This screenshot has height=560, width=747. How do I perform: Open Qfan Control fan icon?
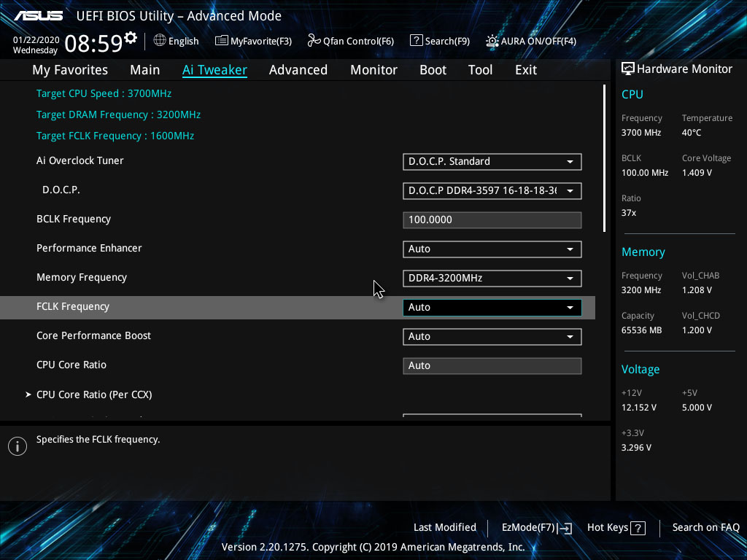(x=314, y=41)
